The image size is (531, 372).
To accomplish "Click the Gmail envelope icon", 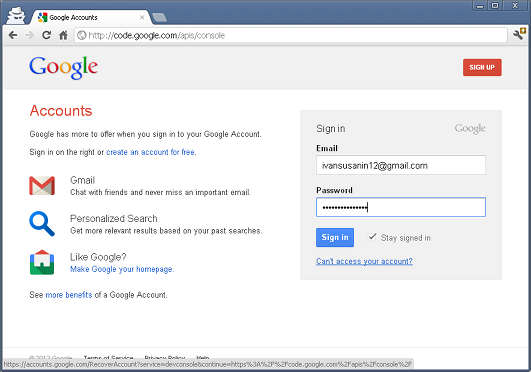I will [x=42, y=186].
